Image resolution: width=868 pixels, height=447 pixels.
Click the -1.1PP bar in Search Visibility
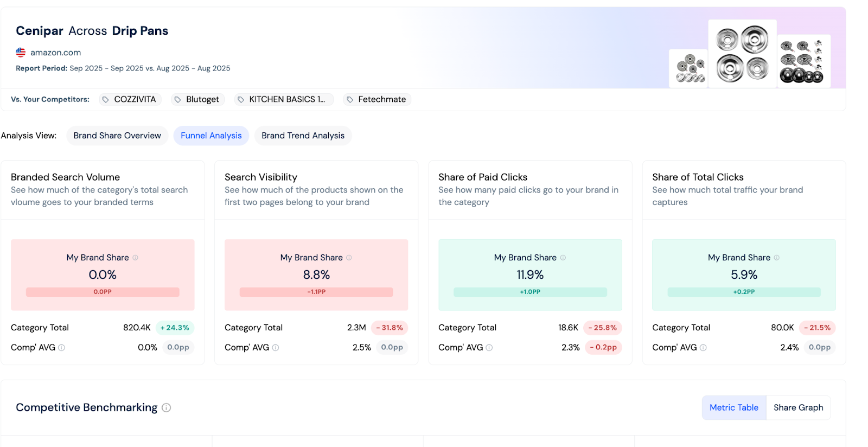[x=316, y=292]
